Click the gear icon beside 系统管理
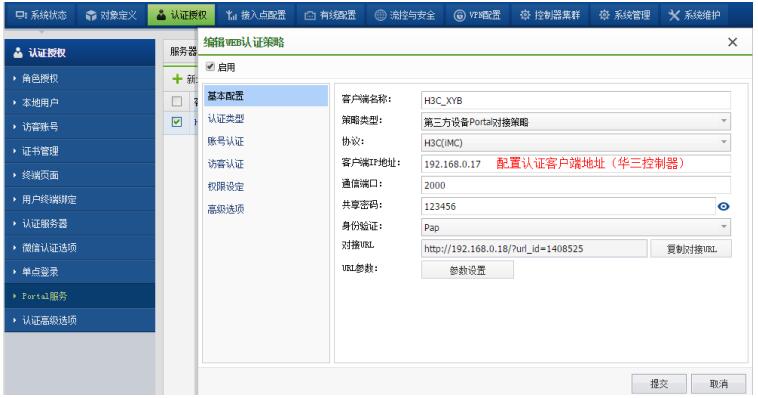Screen dimensions: 758x398 click(604, 15)
